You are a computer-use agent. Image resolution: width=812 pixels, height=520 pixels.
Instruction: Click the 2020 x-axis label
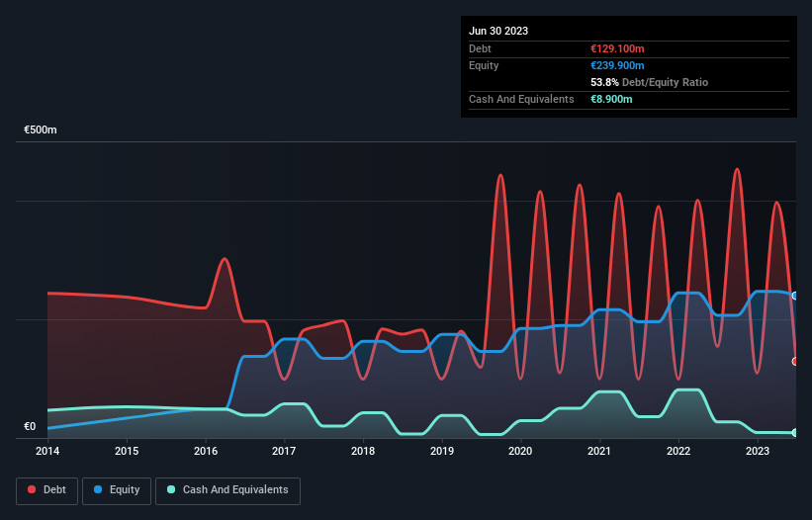(x=520, y=451)
